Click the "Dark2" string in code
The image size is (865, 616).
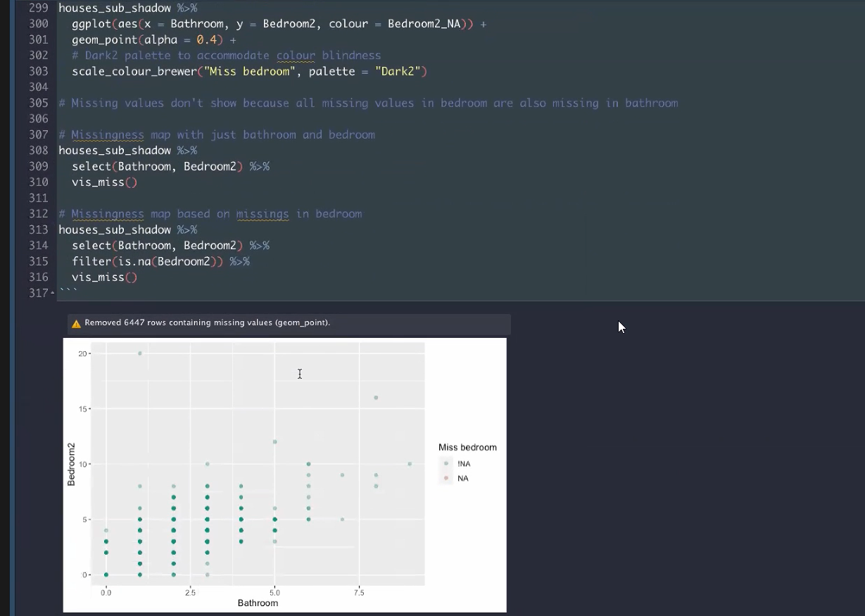tap(398, 71)
